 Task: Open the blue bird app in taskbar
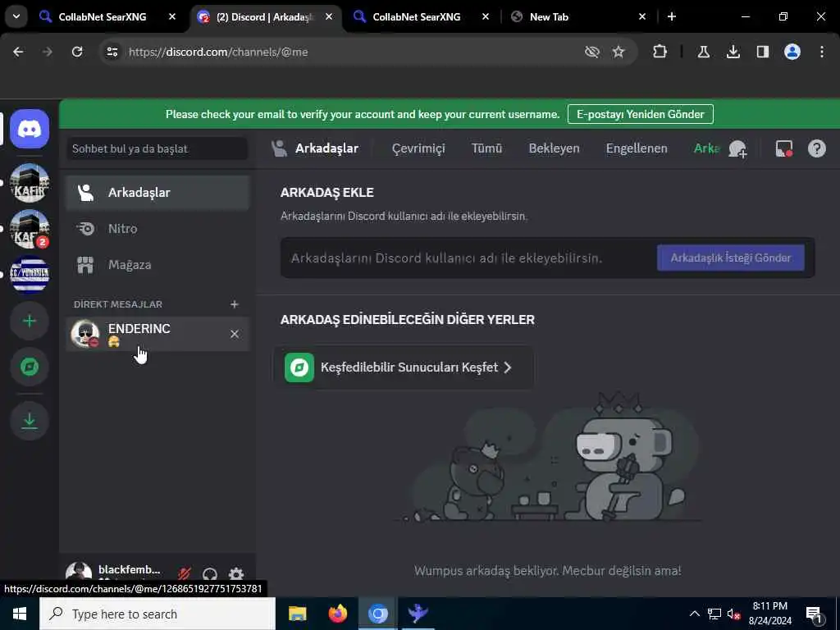coord(418,614)
